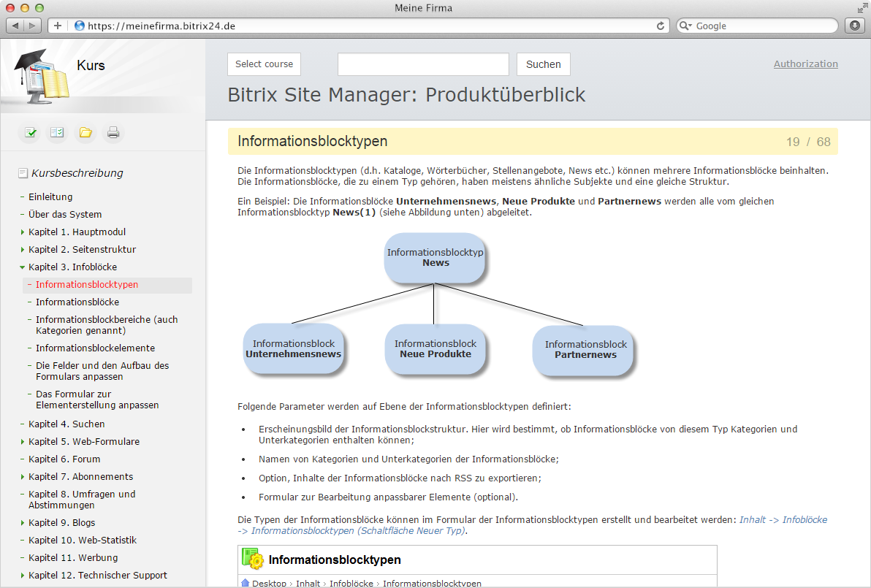Click the green checkmark tests icon
The image size is (871, 588).
pyautogui.click(x=30, y=133)
